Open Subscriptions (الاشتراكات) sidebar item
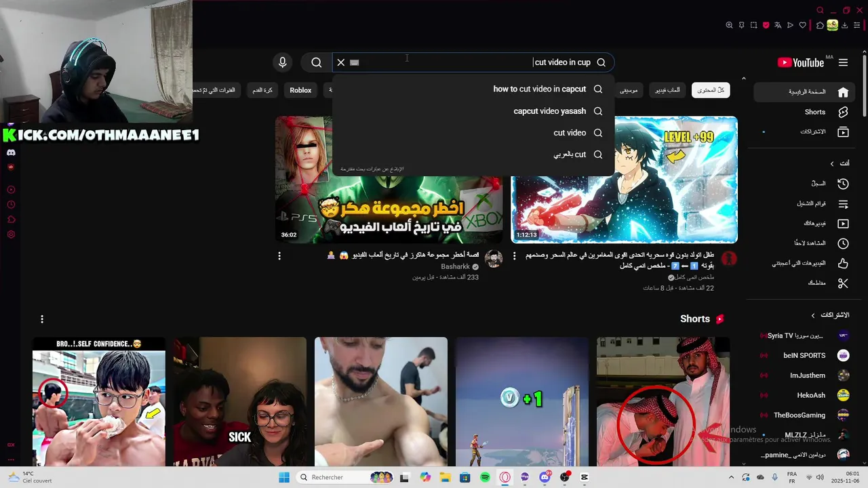 806,131
